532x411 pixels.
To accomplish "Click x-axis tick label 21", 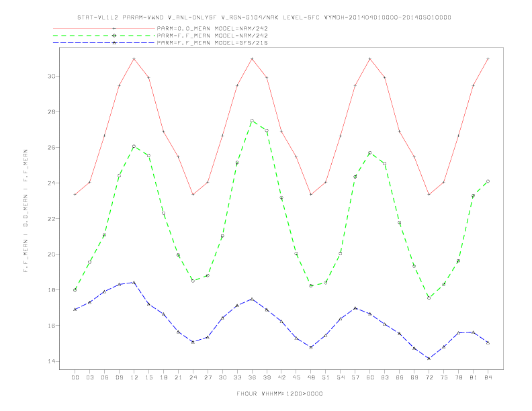I will click(x=178, y=377).
